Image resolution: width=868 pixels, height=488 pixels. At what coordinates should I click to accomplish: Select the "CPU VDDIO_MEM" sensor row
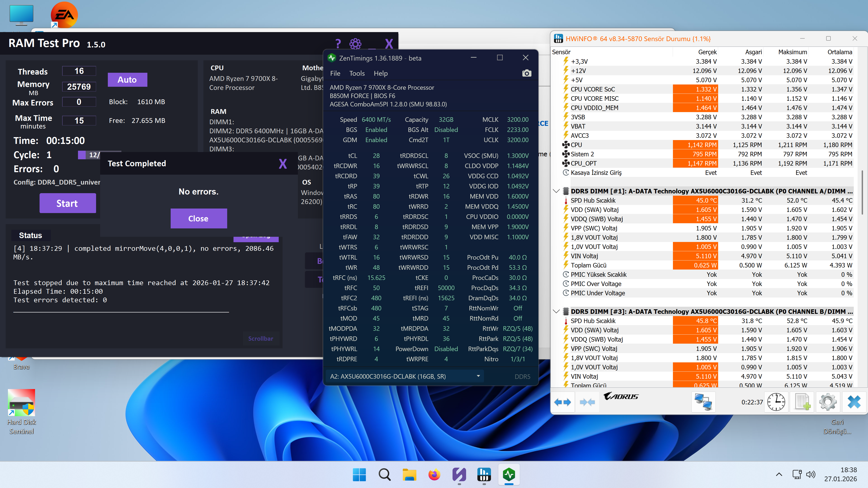(x=702, y=108)
